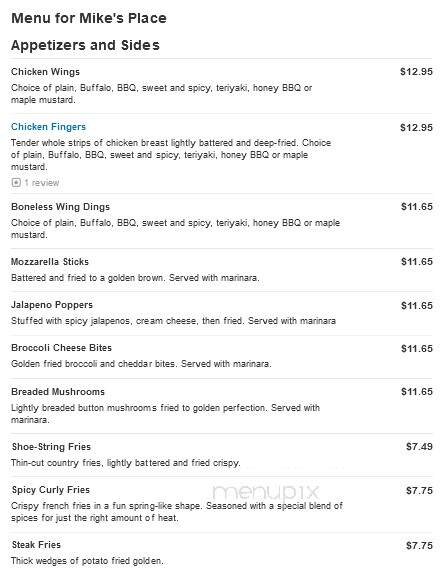Click the $7.49 price for Shoe-String Fries
This screenshot has height=575, width=445.
pyautogui.click(x=419, y=447)
